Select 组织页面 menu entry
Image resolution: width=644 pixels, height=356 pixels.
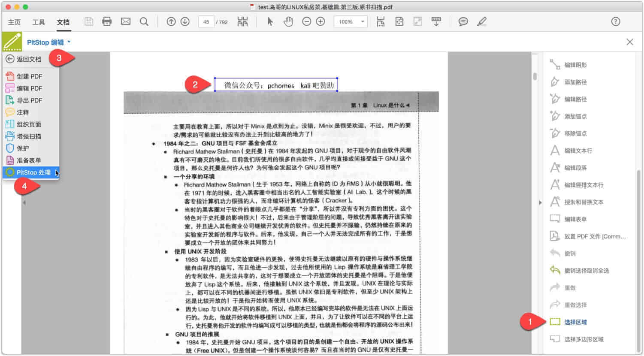click(31, 124)
